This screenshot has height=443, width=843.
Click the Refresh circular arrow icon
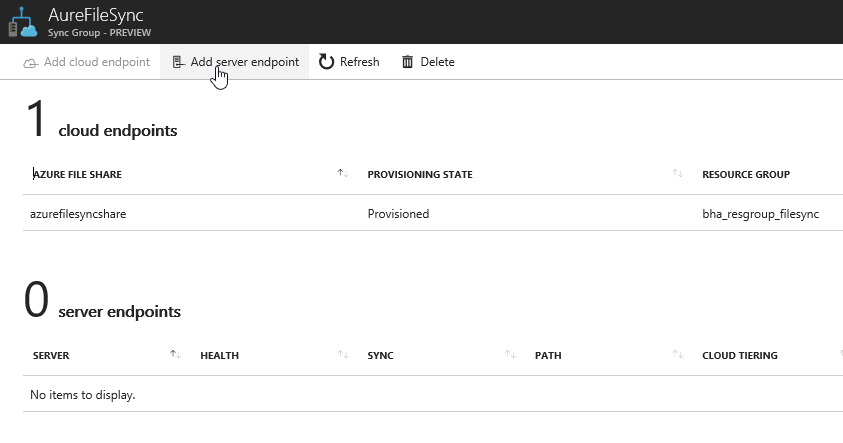327,62
